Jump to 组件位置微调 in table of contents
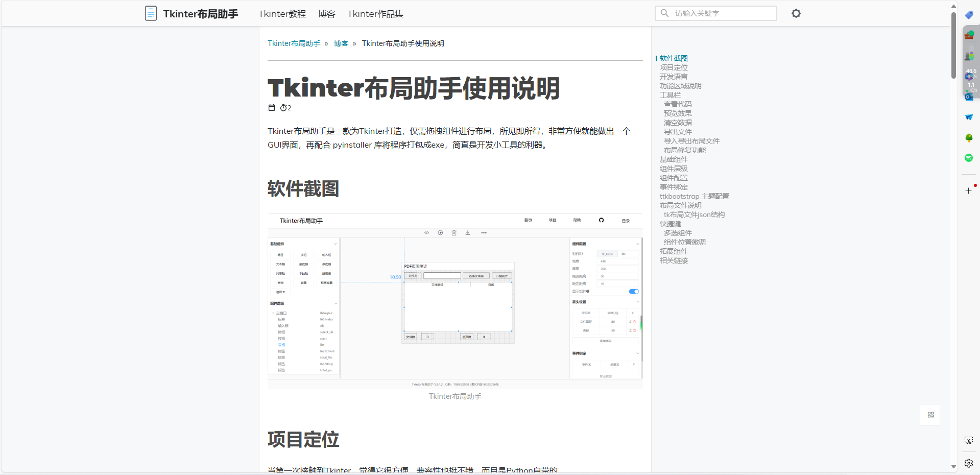Viewport: 980px width, 475px height. [x=685, y=242]
